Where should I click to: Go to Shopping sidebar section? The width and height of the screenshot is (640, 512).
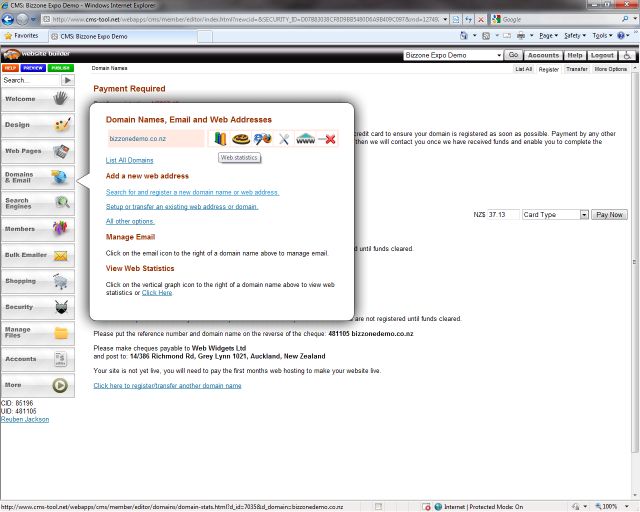(x=36, y=282)
